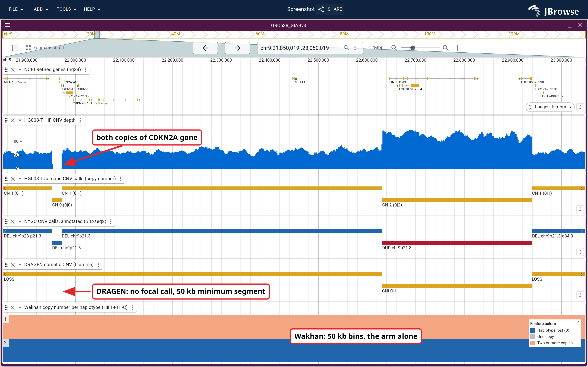The width and height of the screenshot is (588, 367).
Task: Open the FILE menu
Action: pyautogui.click(x=16, y=9)
